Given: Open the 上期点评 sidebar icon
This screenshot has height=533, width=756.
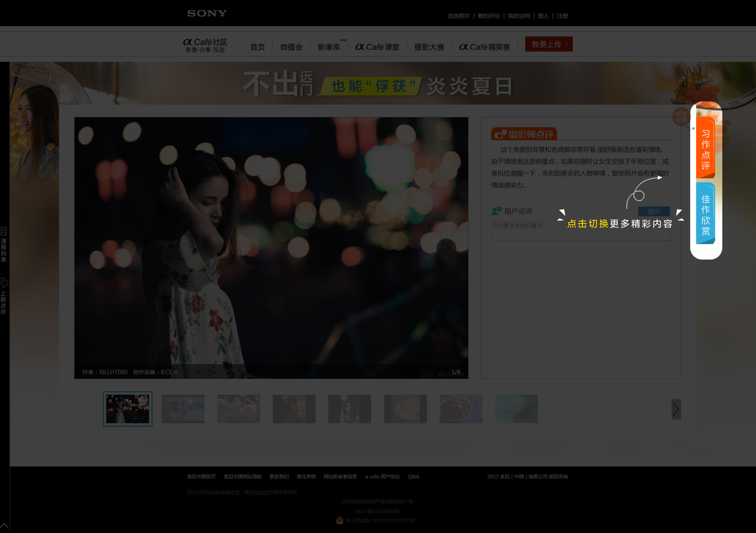Looking at the screenshot, I should coord(4,296).
